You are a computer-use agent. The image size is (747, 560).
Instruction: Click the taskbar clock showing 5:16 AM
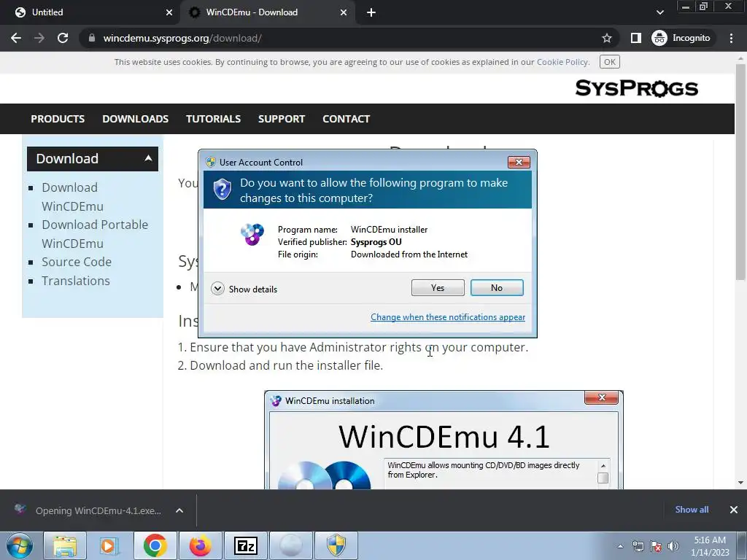point(710,546)
